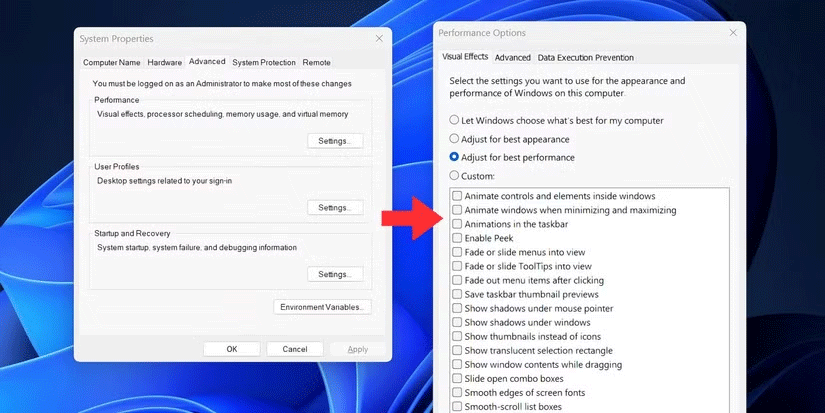Confirm System Properties with OK
Viewport: 825px width, 413px height.
click(x=232, y=349)
